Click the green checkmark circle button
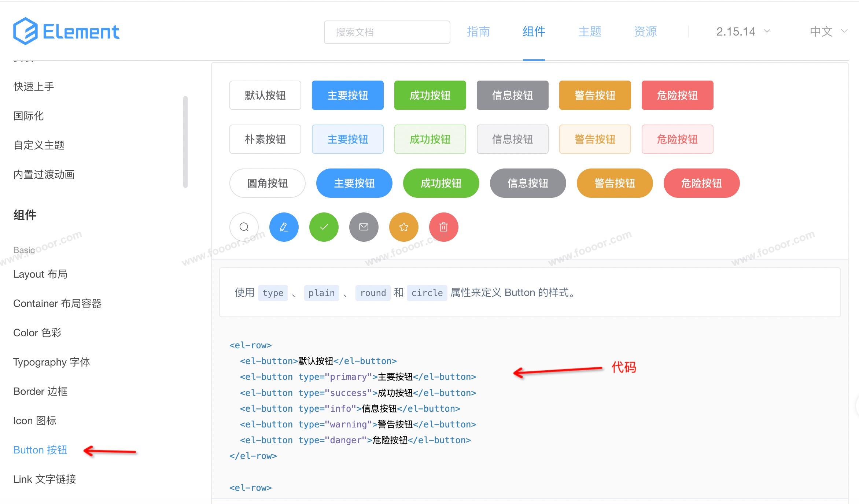The height and width of the screenshot is (504, 859). [x=324, y=227]
